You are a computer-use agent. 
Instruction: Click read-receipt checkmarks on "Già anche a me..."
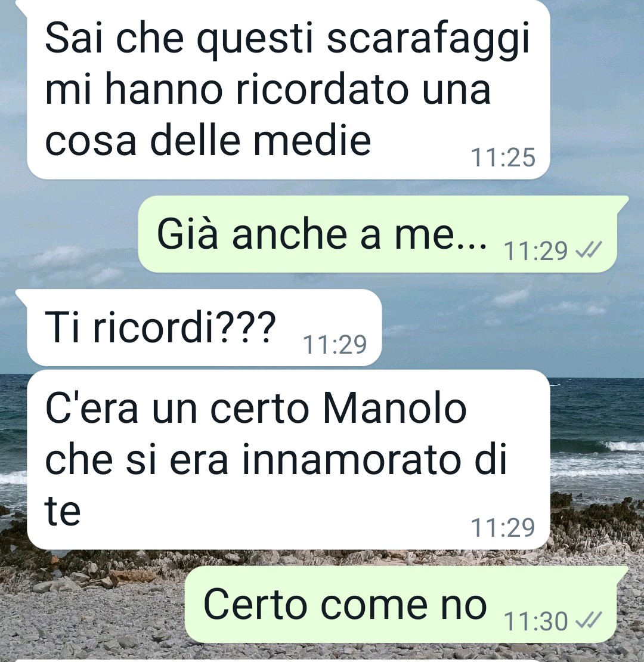click(x=589, y=250)
